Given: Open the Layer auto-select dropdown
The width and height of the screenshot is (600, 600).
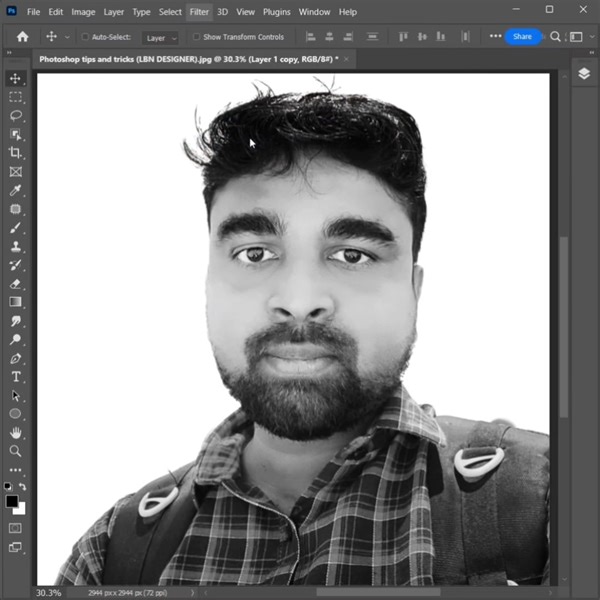Looking at the screenshot, I should click(x=160, y=38).
